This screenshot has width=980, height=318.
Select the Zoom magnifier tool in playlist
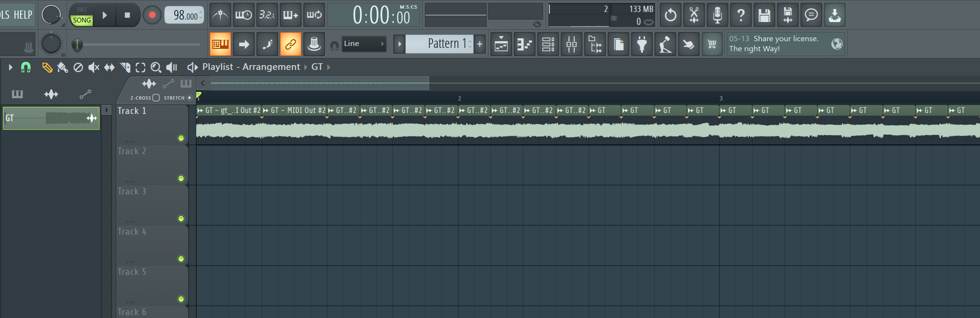tap(156, 68)
